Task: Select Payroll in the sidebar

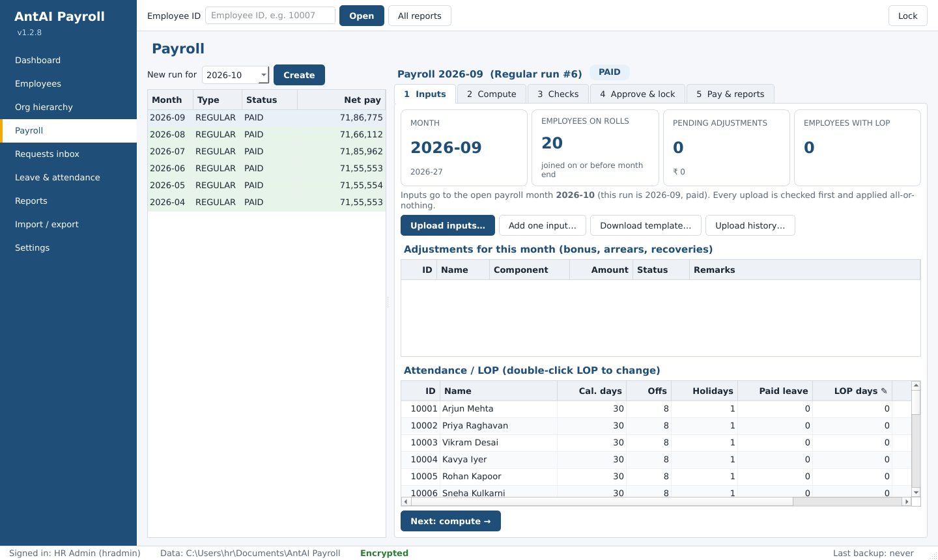Action: click(68, 130)
